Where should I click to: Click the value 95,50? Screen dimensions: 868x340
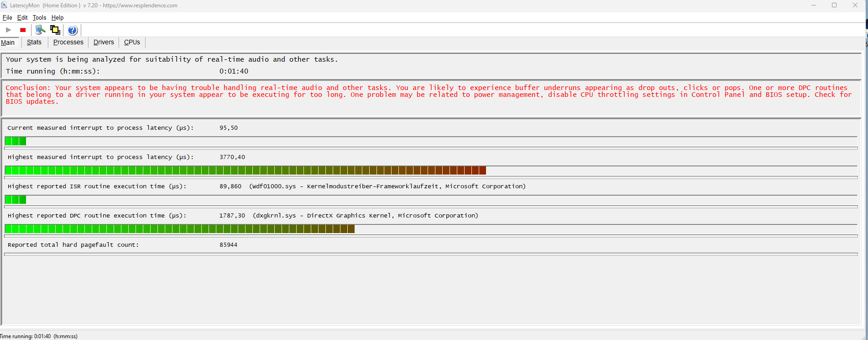click(229, 128)
